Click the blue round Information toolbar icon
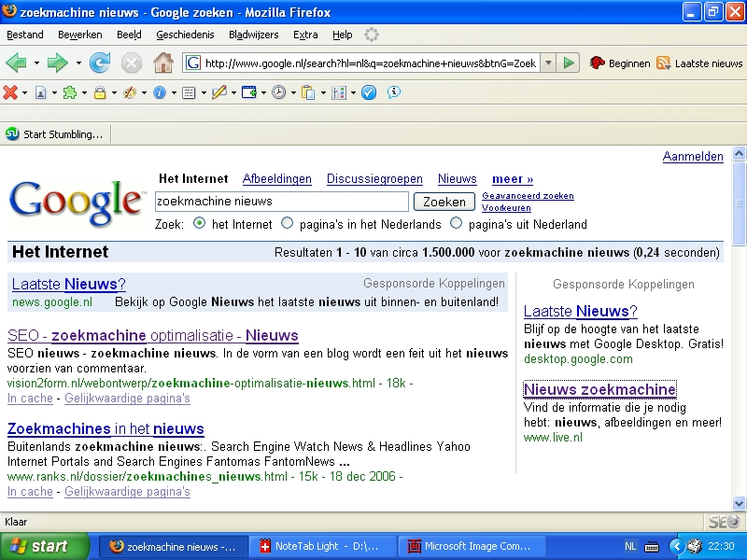Image resolution: width=747 pixels, height=560 pixels. click(160, 92)
